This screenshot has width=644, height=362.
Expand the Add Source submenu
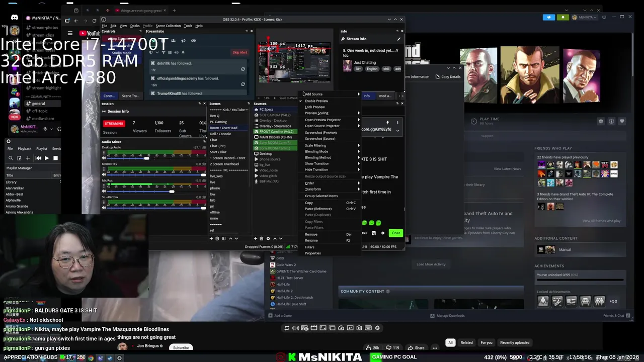pyautogui.click(x=330, y=94)
